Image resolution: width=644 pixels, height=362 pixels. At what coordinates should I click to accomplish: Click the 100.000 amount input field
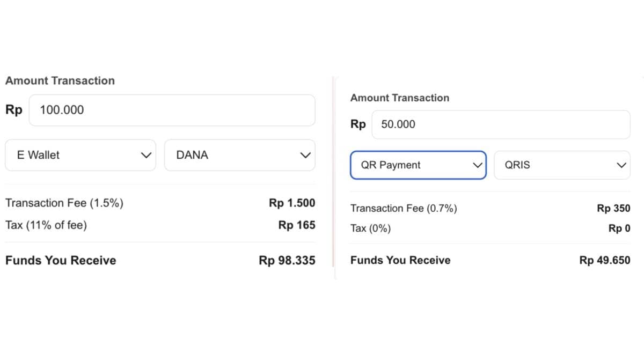pos(172,110)
